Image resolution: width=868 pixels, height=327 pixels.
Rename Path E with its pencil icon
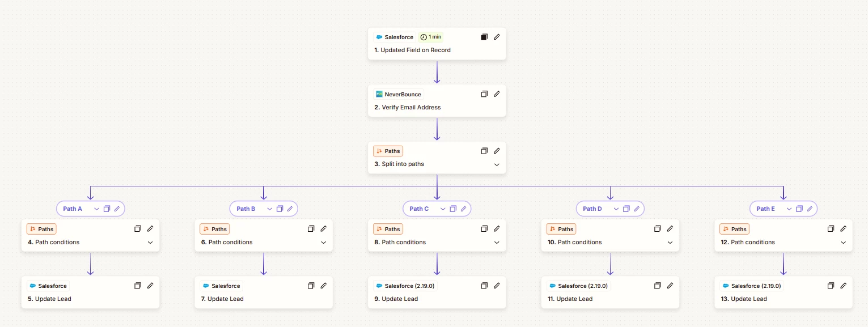click(810, 209)
